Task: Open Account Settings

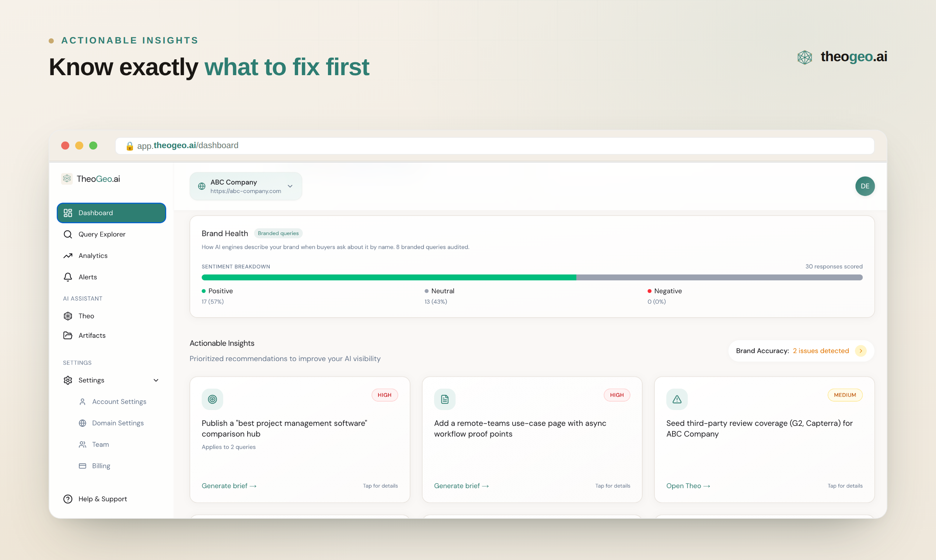Action: pyautogui.click(x=119, y=402)
